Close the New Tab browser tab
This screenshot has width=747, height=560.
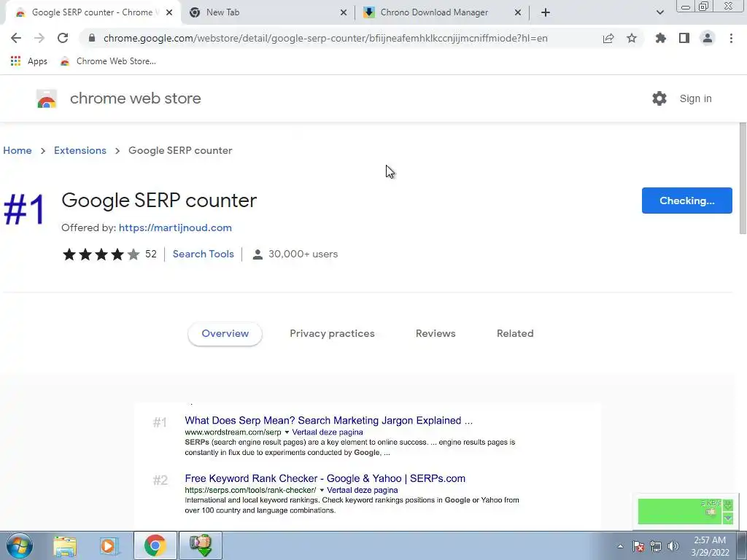[344, 13]
